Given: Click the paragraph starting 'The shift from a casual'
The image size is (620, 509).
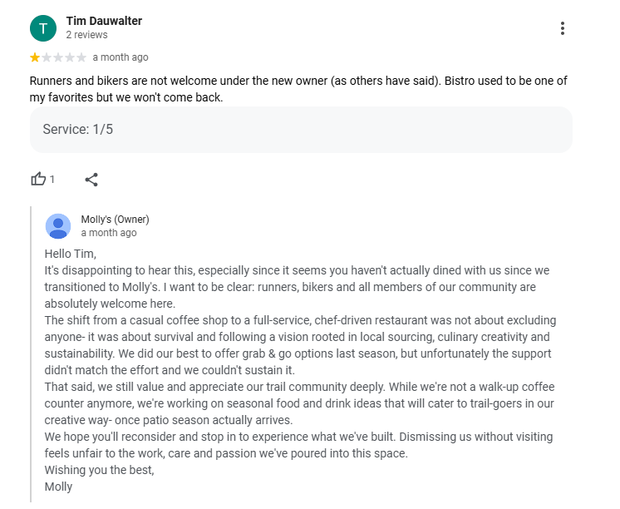Looking at the screenshot, I should [x=300, y=345].
